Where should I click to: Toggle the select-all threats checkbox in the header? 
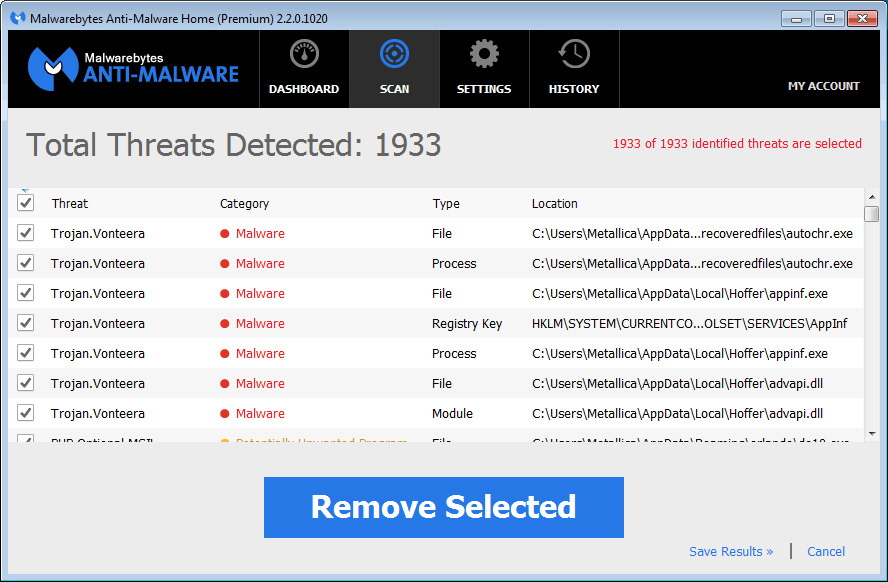click(25, 203)
